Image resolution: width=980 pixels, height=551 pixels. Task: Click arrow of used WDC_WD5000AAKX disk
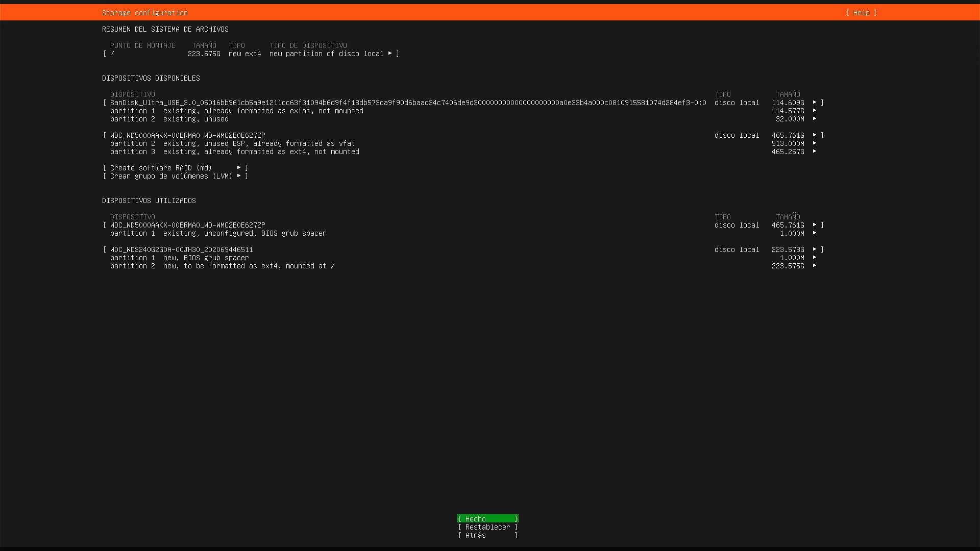tap(815, 225)
